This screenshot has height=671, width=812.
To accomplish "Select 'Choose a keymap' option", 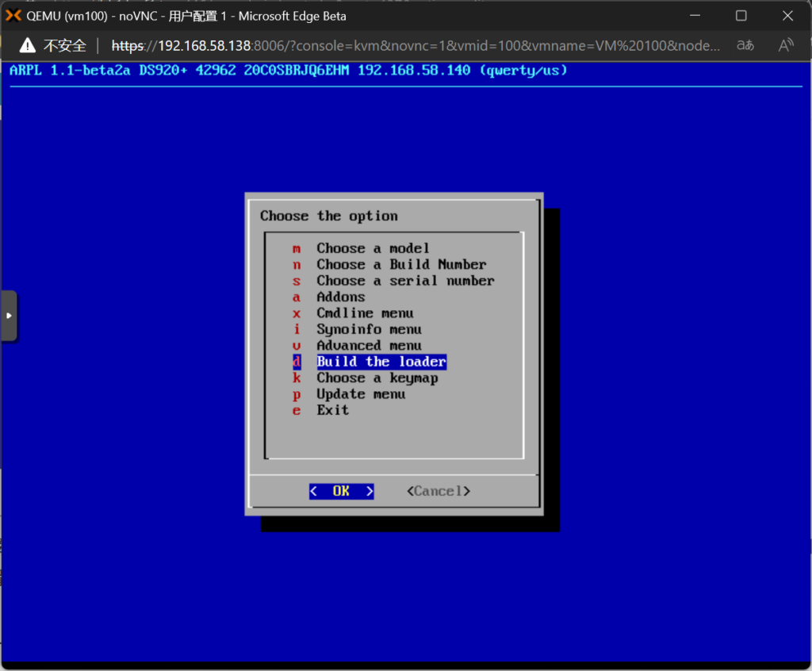I will 377,378.
